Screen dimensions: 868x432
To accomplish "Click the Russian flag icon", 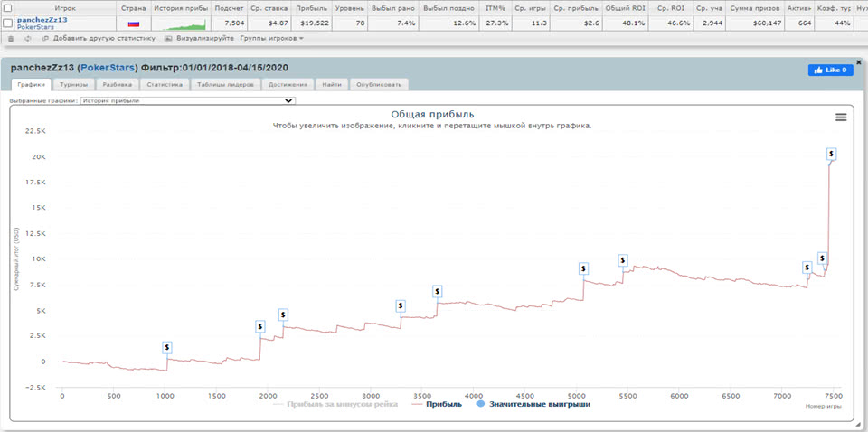I will (134, 23).
